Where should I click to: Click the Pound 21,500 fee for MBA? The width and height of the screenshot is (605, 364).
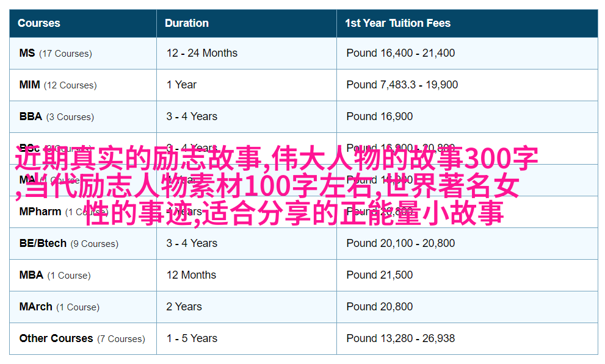tap(379, 275)
